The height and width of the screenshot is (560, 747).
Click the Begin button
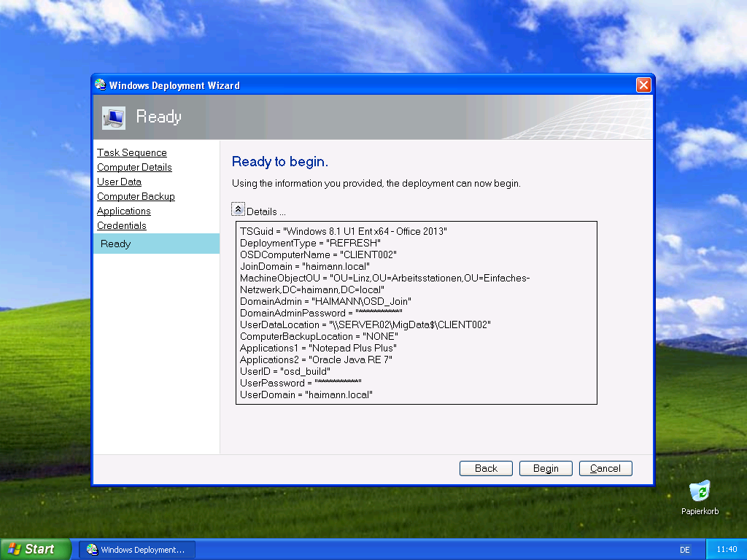click(x=546, y=468)
